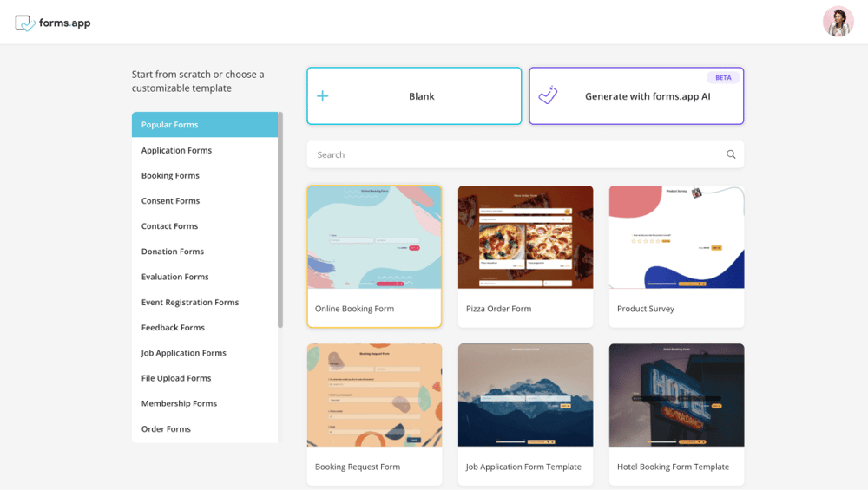
Task: Click the BETA badge
Action: coord(723,78)
